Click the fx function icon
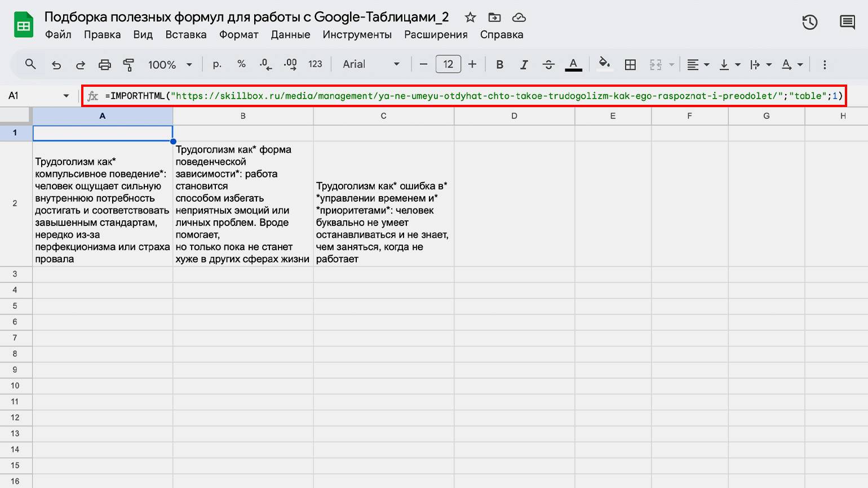 point(93,96)
